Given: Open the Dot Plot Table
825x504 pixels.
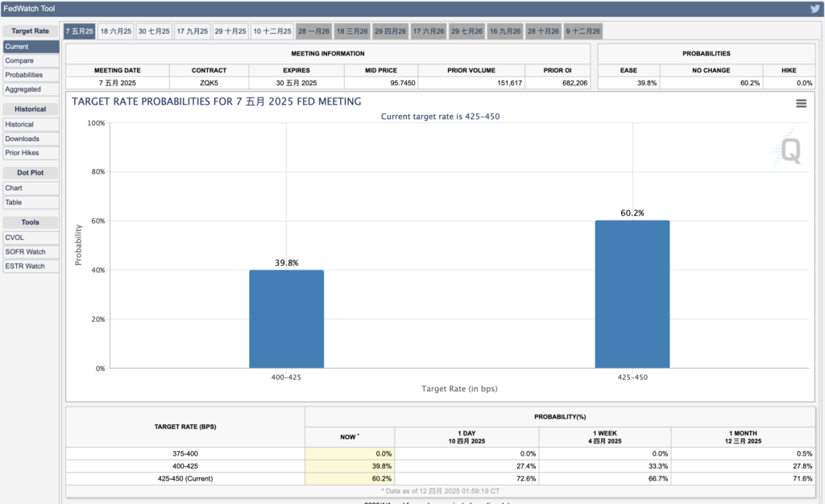Looking at the screenshot, I should coord(31,202).
